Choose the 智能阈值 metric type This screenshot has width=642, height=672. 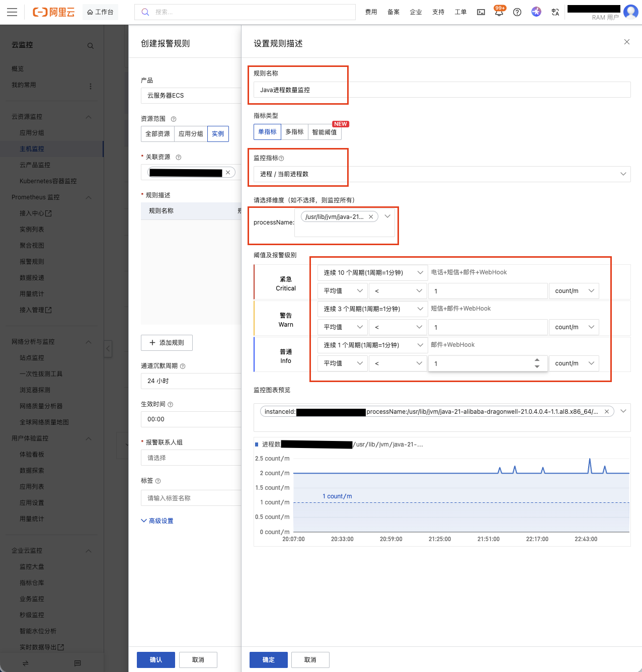[x=324, y=132]
